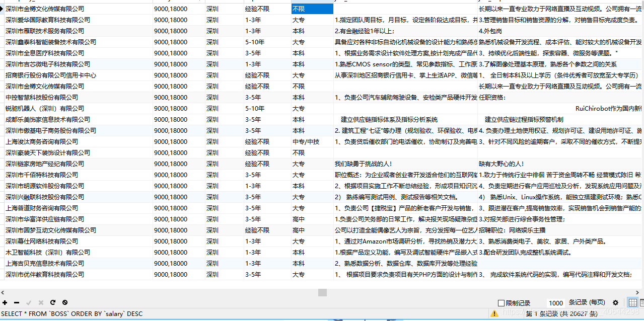Delete record using the minus icon
This screenshot has height=321, width=644.
(x=17, y=302)
